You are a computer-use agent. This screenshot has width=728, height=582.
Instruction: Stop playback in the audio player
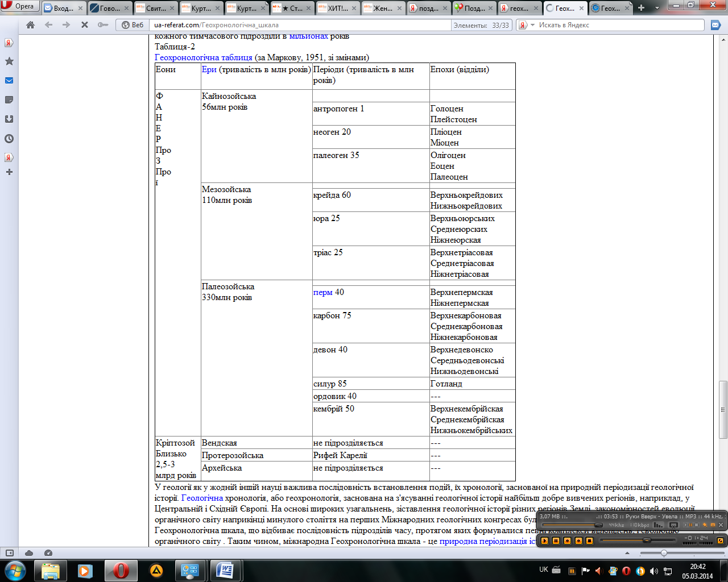[x=589, y=541]
